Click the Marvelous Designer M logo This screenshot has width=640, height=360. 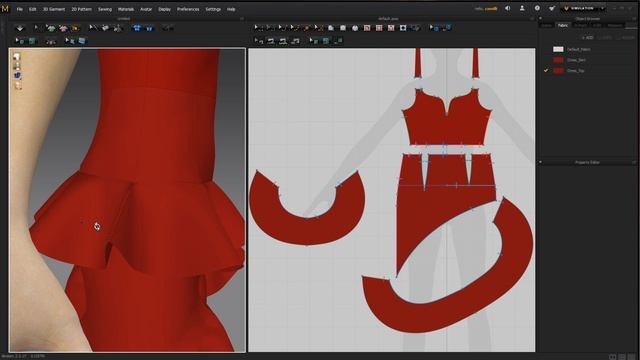[x=5, y=9]
